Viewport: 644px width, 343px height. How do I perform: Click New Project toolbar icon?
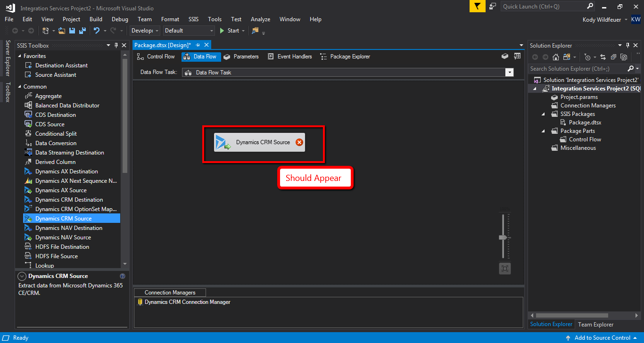(46, 31)
